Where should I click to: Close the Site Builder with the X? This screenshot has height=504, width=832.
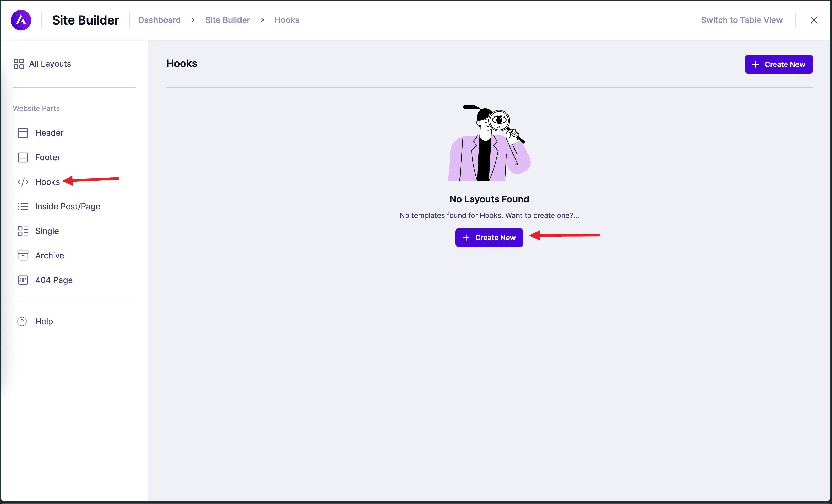click(x=814, y=20)
